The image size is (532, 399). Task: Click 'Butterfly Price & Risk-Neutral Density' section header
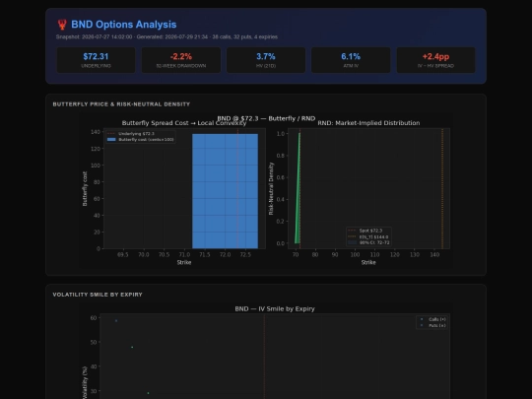pyautogui.click(x=121, y=104)
